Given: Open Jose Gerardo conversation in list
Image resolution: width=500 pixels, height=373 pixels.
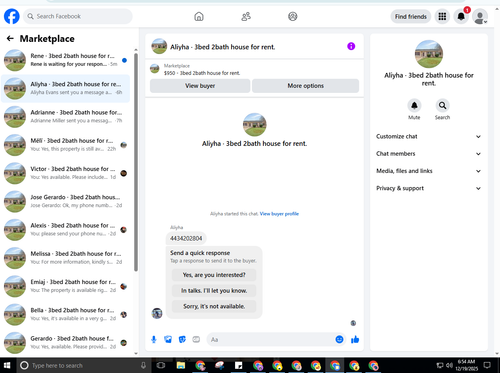Looking at the screenshot, I should (66, 201).
